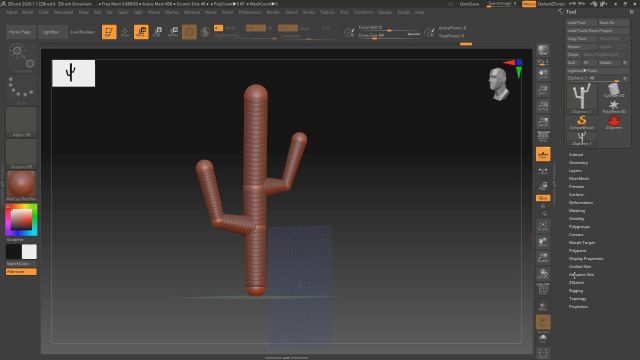Viewport: 640px width, 360px height.
Task: Click the Actual size icon
Action: 543,106
